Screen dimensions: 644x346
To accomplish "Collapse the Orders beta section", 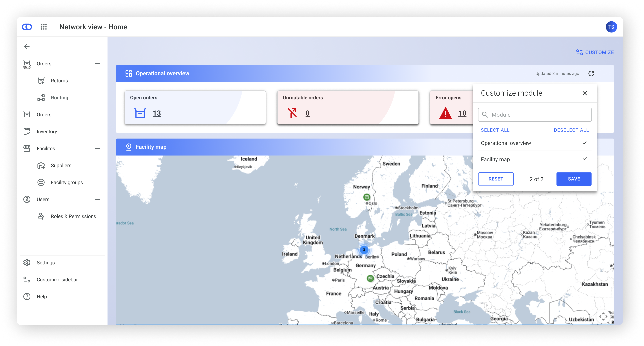I will (x=97, y=64).
